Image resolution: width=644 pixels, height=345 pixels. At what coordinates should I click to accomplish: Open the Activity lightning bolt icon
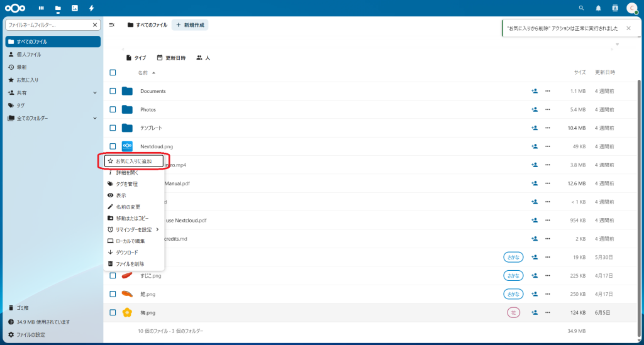(92, 8)
